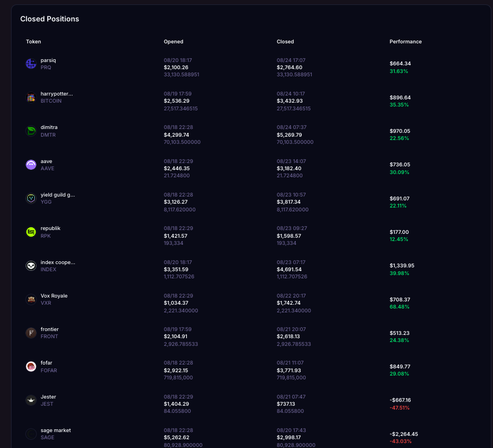Click the index cooperative INDEX icon

(31, 266)
